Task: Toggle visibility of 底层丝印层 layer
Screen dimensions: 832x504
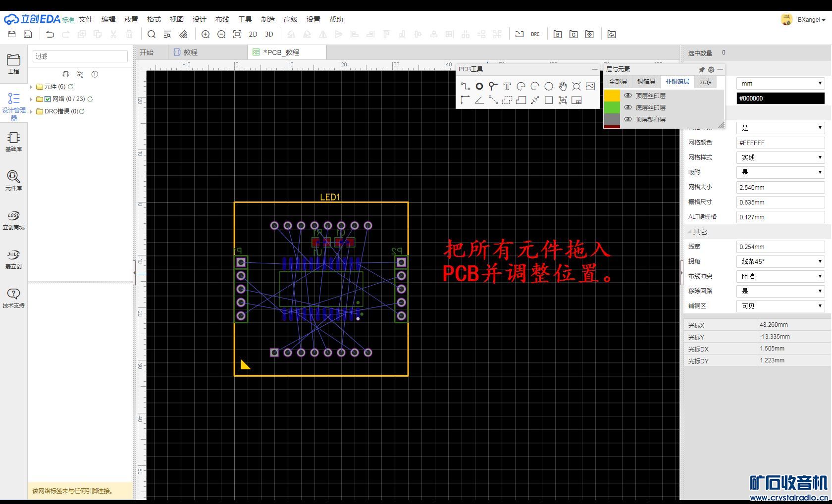Action: (628, 107)
